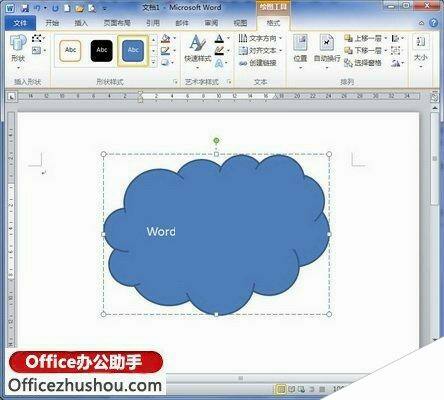Viewport: 444px width, 400px height.
Task: Switch to the 开始 tab
Action: click(x=52, y=23)
